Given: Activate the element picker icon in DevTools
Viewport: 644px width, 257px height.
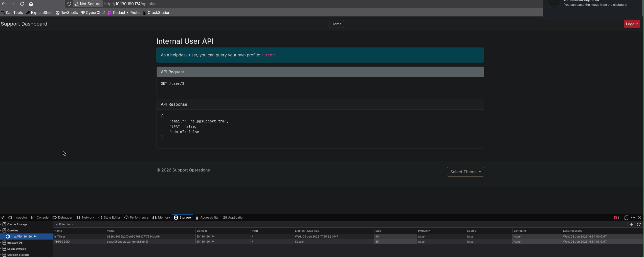Looking at the screenshot, I should point(2,218).
